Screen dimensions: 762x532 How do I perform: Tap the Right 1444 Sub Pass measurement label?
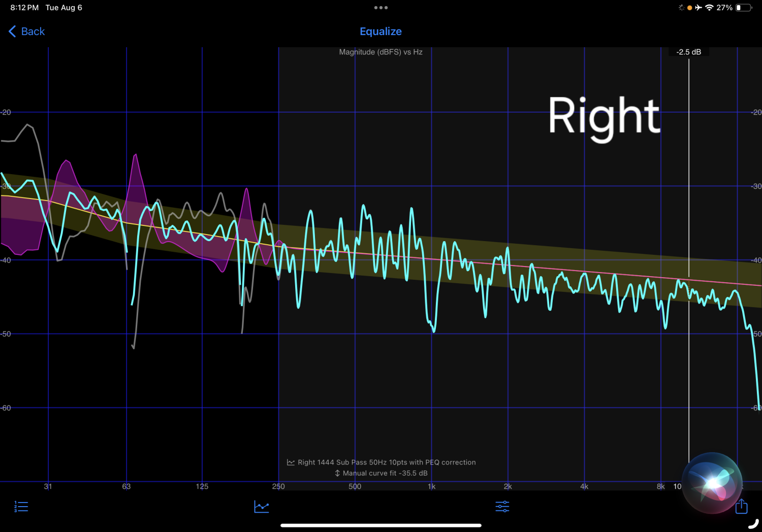click(x=381, y=462)
